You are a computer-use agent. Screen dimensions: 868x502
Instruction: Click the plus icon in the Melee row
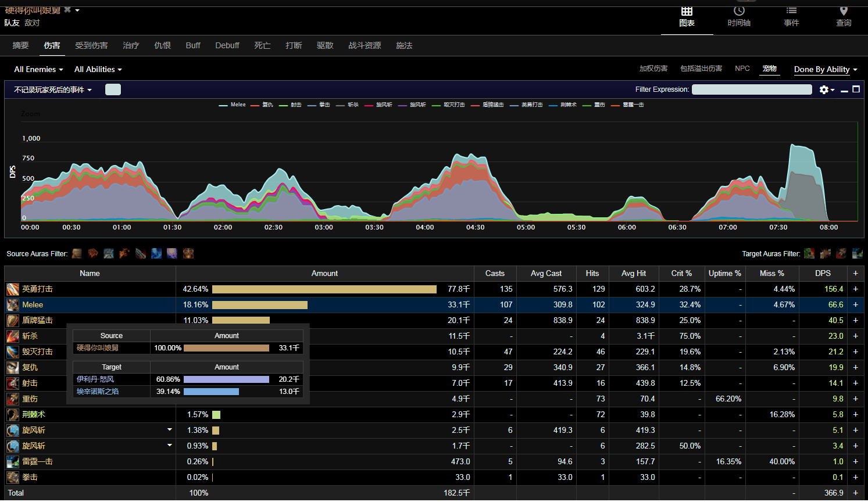click(855, 304)
